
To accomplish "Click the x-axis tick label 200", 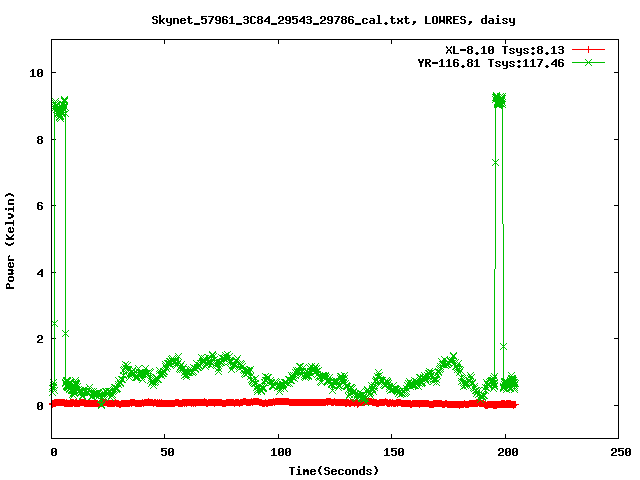I will click(507, 452).
